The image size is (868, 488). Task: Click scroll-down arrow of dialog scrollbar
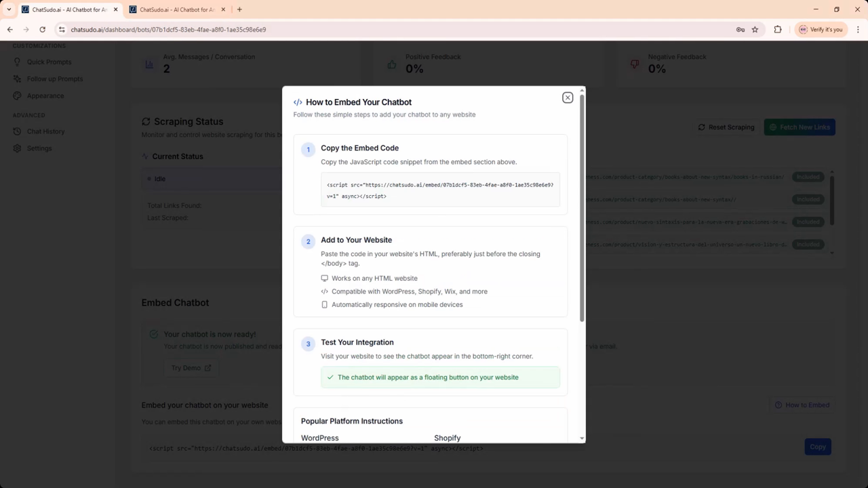582,439
